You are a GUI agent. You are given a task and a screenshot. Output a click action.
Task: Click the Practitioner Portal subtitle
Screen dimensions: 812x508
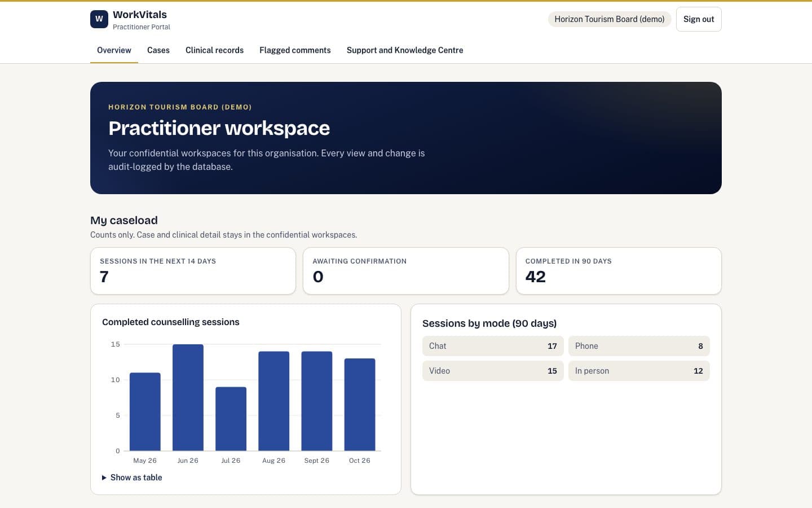(142, 27)
